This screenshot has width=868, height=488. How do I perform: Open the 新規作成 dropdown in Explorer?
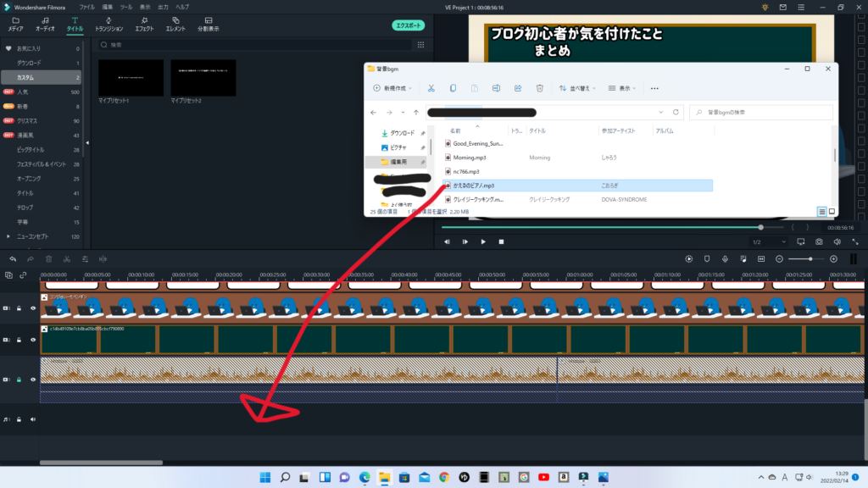point(392,88)
